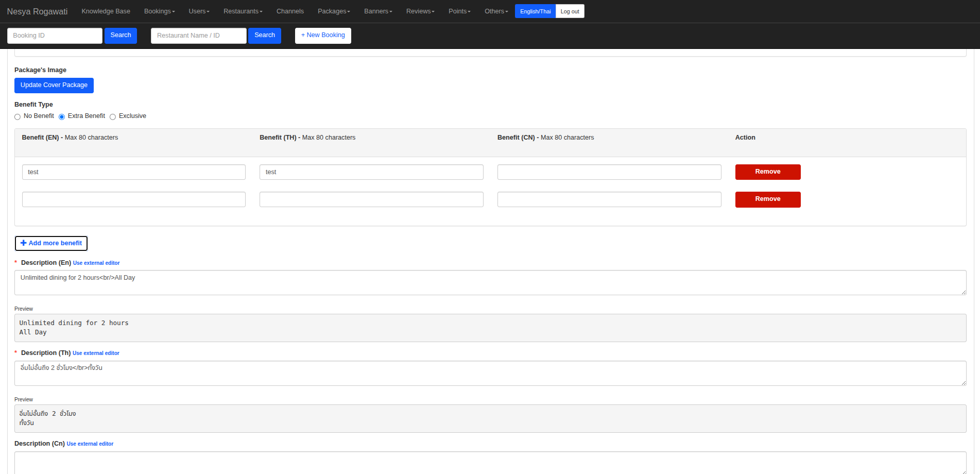
Task: Click the first Benefit (CN) input field
Action: tap(609, 172)
